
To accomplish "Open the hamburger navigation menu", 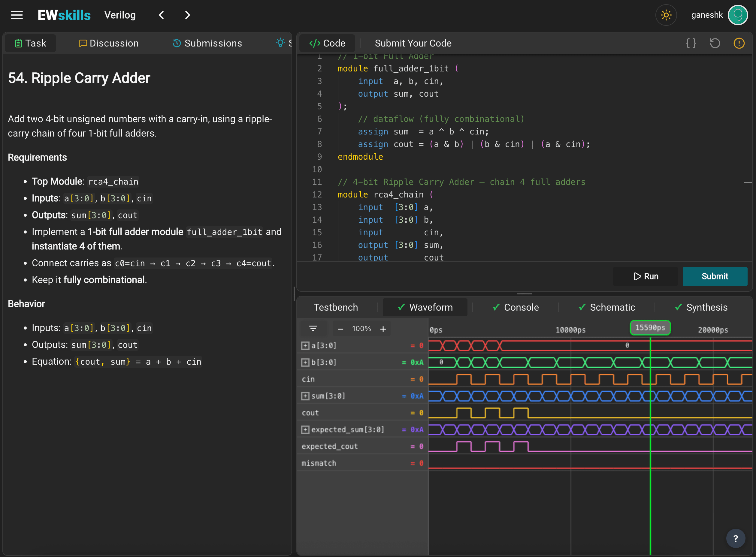I will (x=17, y=15).
